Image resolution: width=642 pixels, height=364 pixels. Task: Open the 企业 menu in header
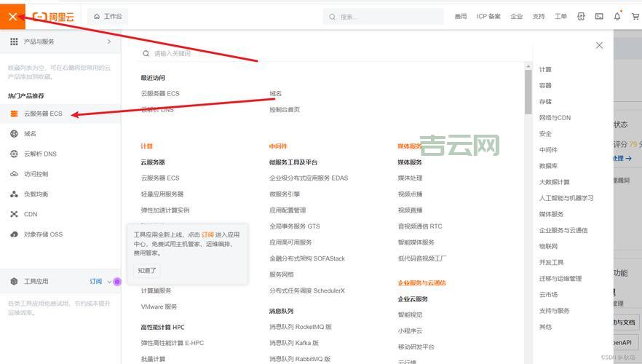[x=517, y=16]
